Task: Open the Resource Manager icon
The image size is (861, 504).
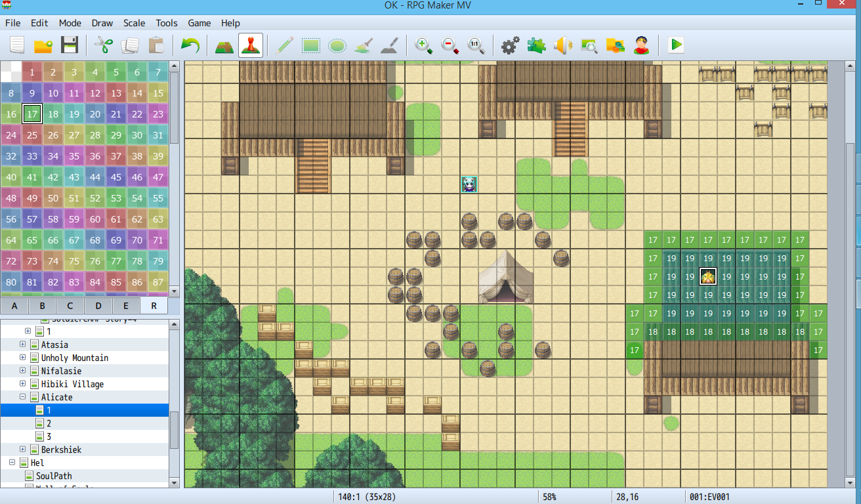Action: click(616, 45)
